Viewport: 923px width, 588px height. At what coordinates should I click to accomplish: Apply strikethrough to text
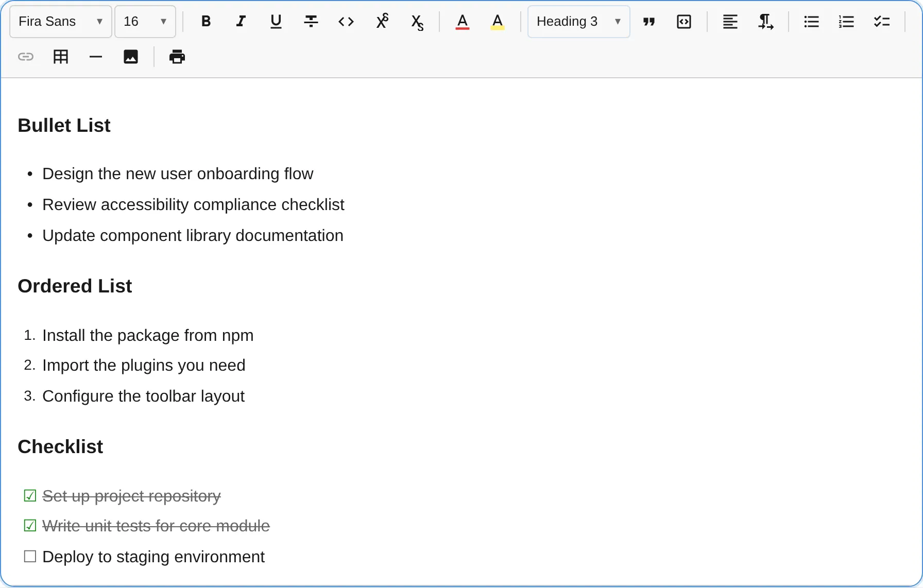tap(311, 21)
